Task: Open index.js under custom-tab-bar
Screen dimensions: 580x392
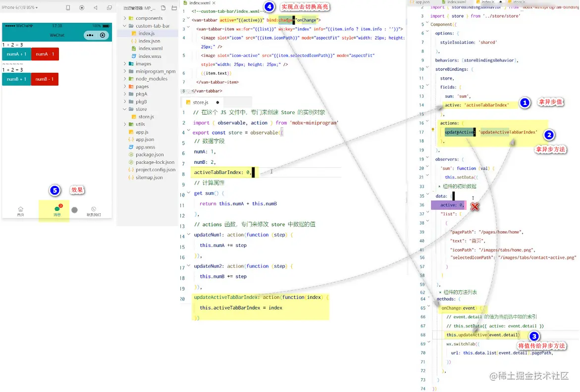Action: (x=147, y=33)
